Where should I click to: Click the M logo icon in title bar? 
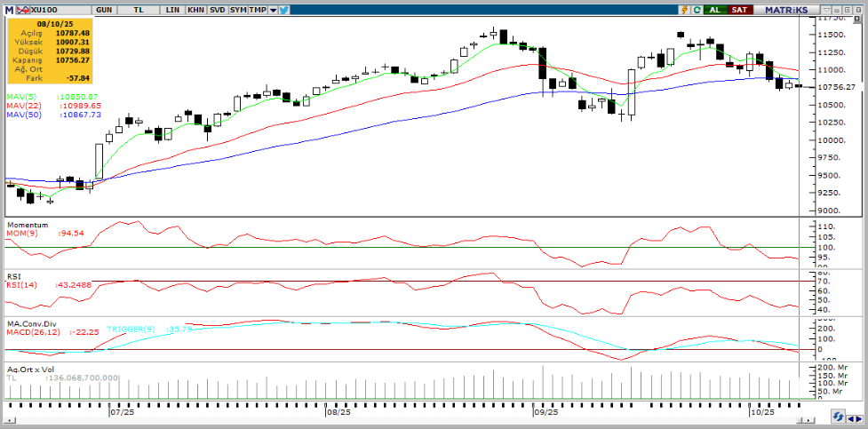(10, 10)
